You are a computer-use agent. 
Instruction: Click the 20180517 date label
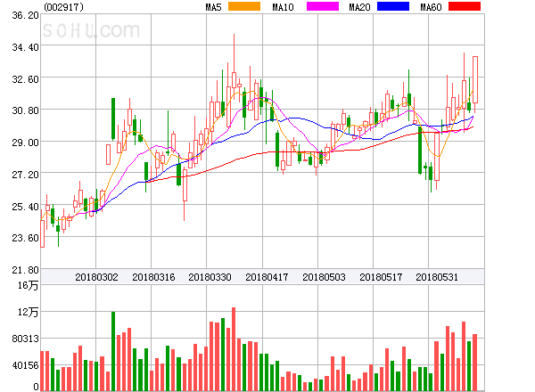381,277
